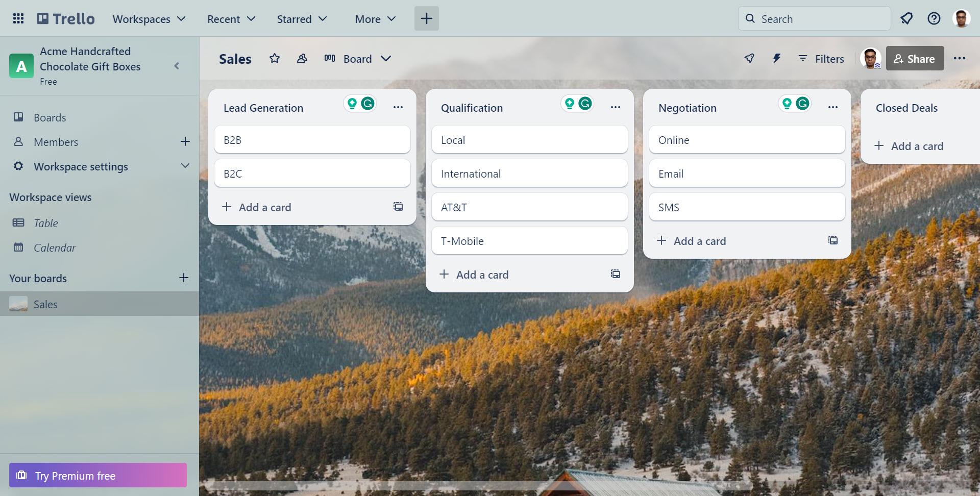Click the green A workspace logo

point(21,66)
